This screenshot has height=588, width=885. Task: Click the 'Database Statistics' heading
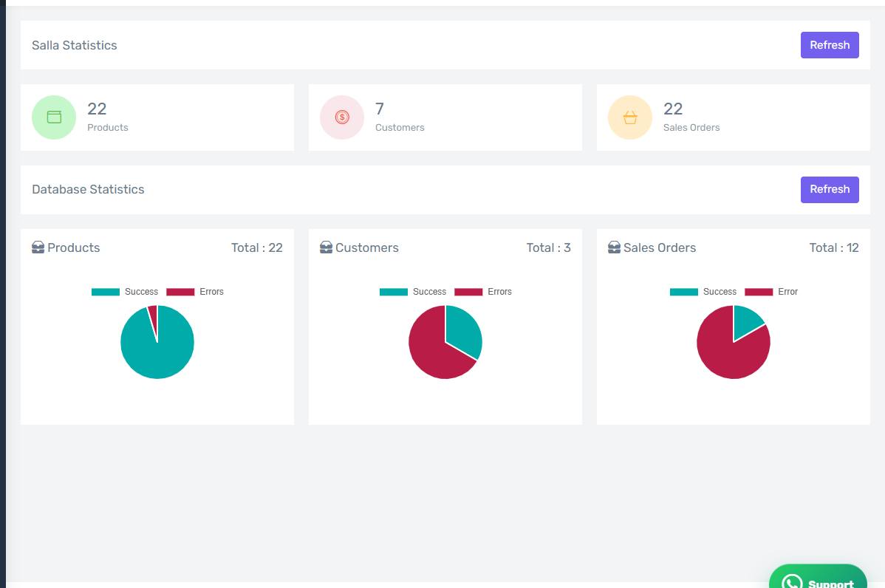(x=88, y=190)
